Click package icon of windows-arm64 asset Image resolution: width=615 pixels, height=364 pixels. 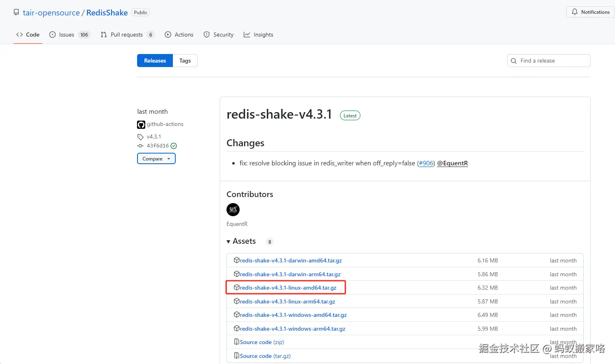pyautogui.click(x=237, y=328)
